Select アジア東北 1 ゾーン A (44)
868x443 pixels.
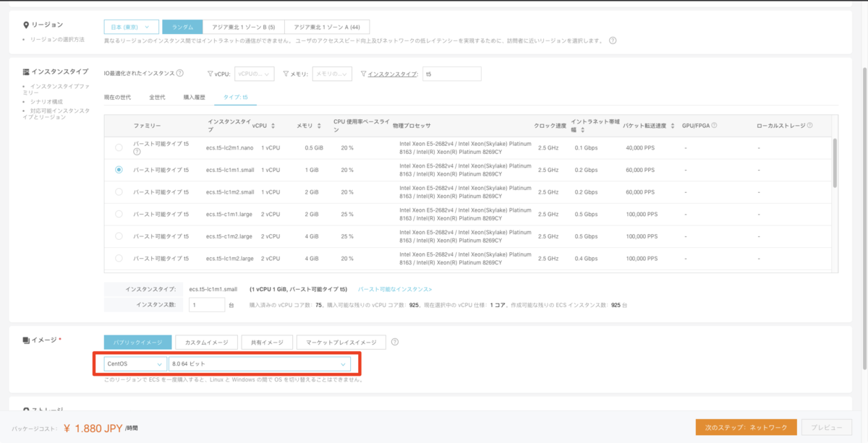pos(327,27)
